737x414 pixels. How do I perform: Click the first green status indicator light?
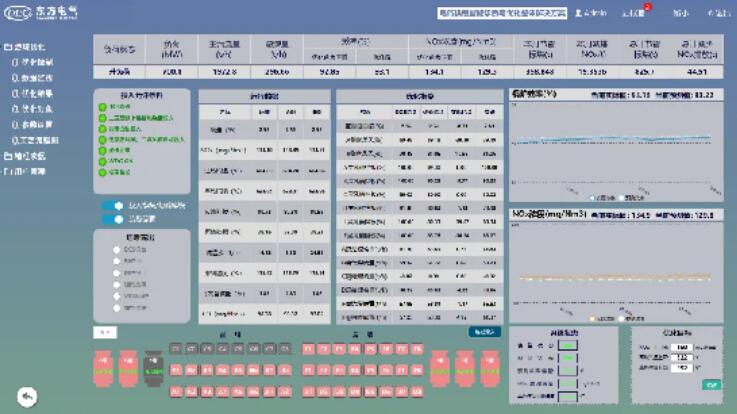coord(102,103)
